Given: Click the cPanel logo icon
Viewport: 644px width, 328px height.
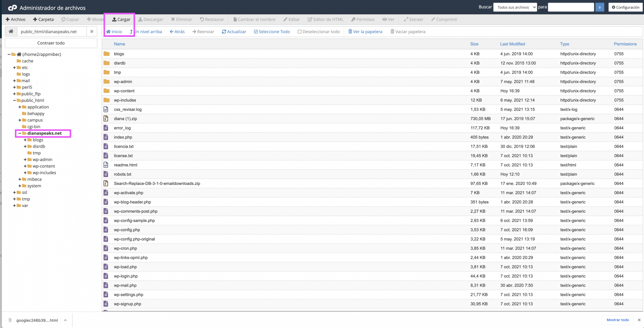Looking at the screenshot, I should 12,8.
